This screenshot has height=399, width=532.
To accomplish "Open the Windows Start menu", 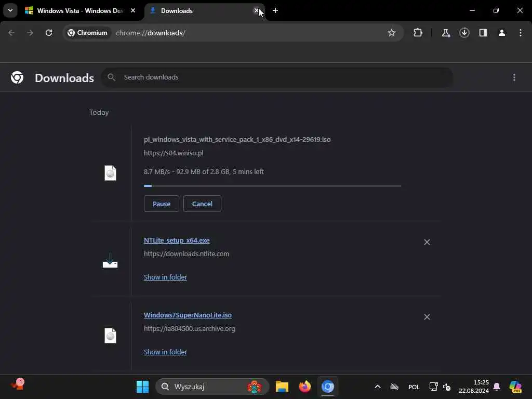I will click(142, 387).
